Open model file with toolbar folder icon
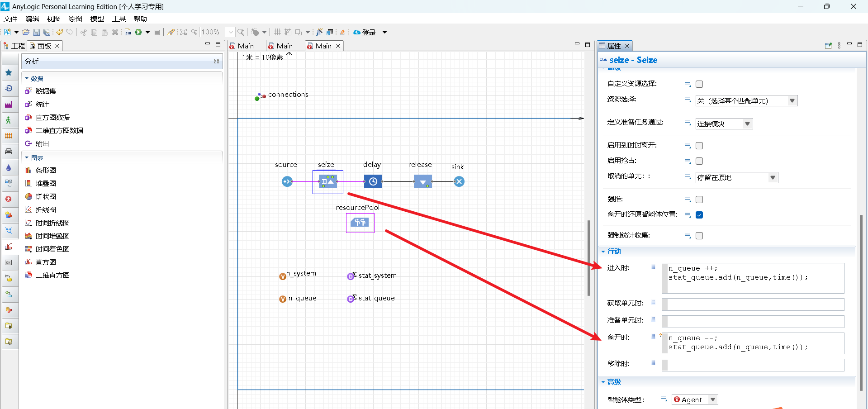868x409 pixels. [x=26, y=32]
